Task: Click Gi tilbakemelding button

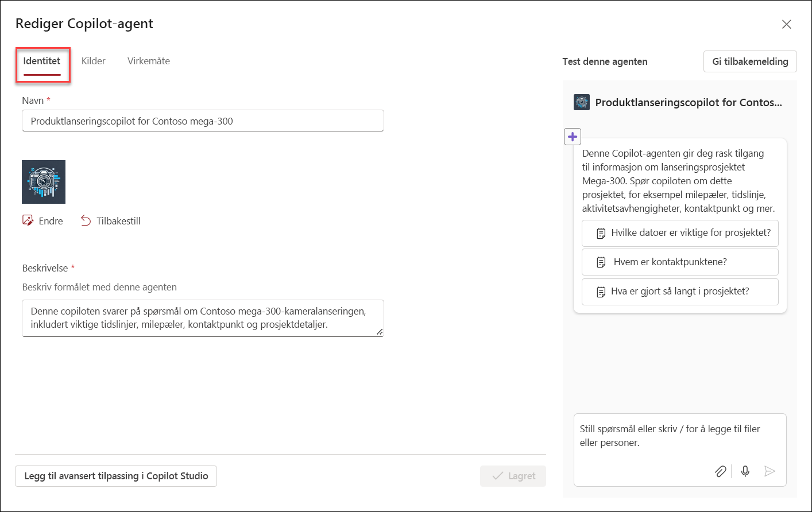Action: 750,61
